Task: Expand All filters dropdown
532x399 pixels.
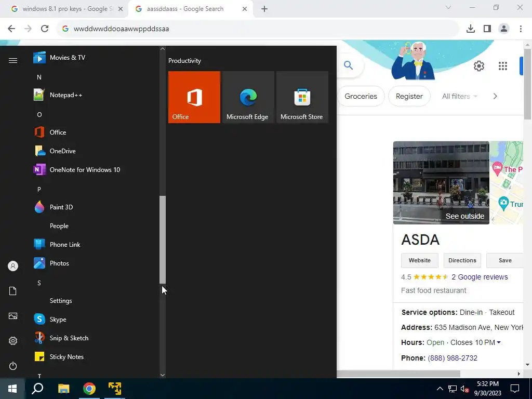Action: (x=459, y=96)
